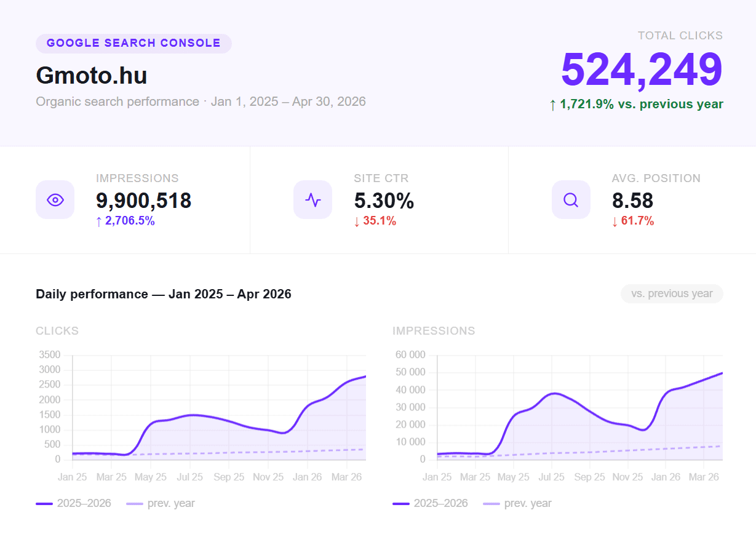Click the Site CTR value 5.30%
The width and height of the screenshot is (756, 534).
(x=384, y=201)
